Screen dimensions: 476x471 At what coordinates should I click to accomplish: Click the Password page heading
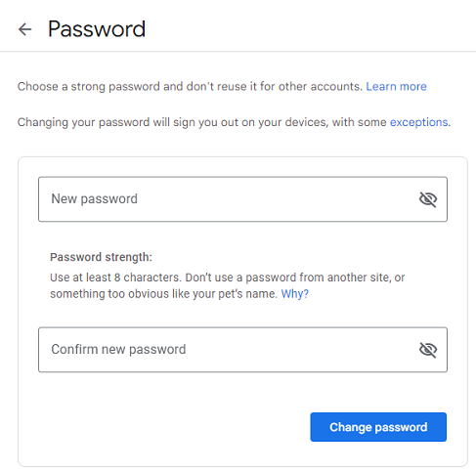pos(97,29)
